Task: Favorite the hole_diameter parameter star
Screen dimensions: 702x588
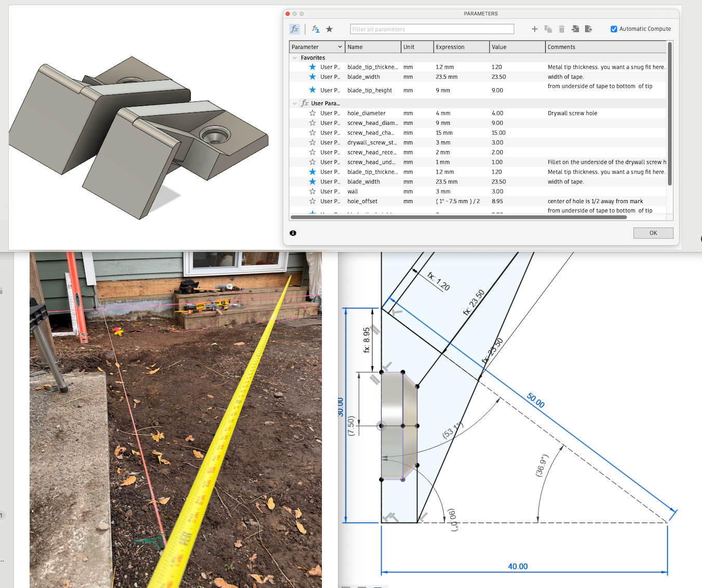Action: (313, 113)
